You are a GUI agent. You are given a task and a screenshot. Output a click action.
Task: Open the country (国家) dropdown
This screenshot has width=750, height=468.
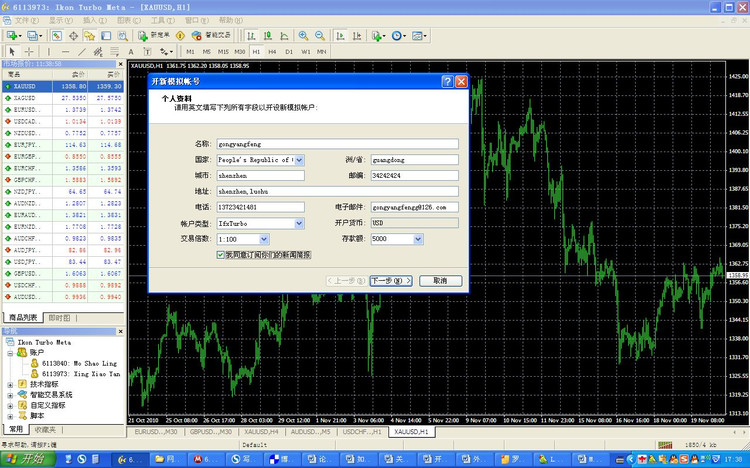pos(300,160)
